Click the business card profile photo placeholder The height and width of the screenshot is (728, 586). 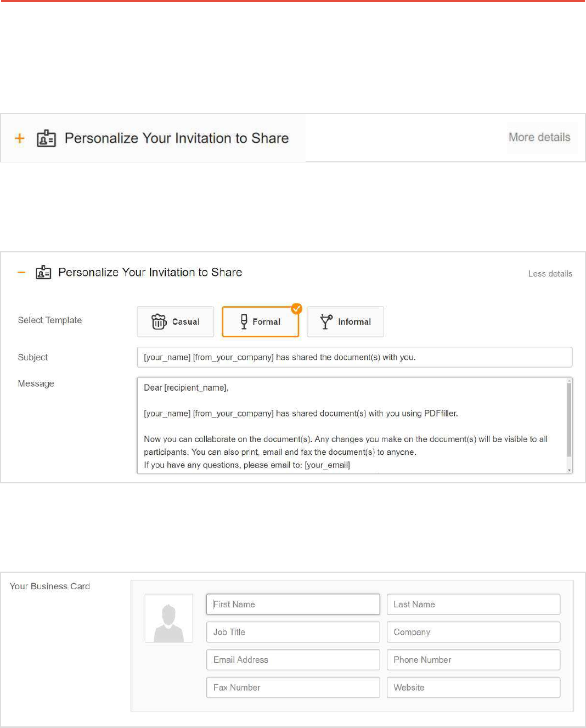(169, 618)
